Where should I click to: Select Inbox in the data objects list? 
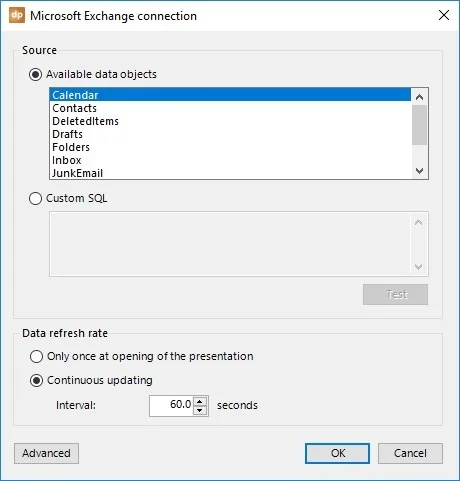pos(230,160)
